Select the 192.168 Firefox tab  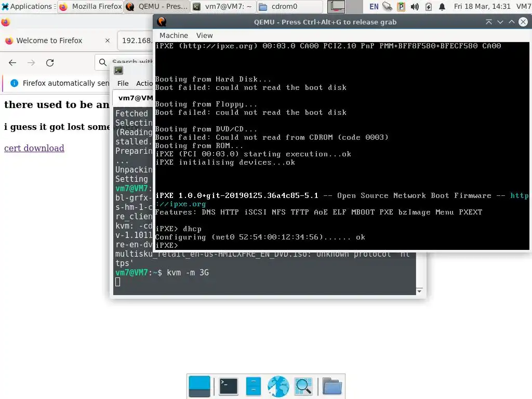click(x=137, y=41)
